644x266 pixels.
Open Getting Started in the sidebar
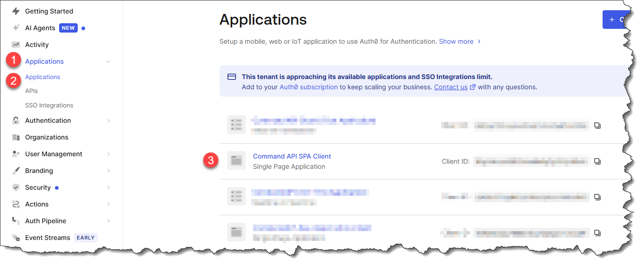pyautogui.click(x=49, y=11)
